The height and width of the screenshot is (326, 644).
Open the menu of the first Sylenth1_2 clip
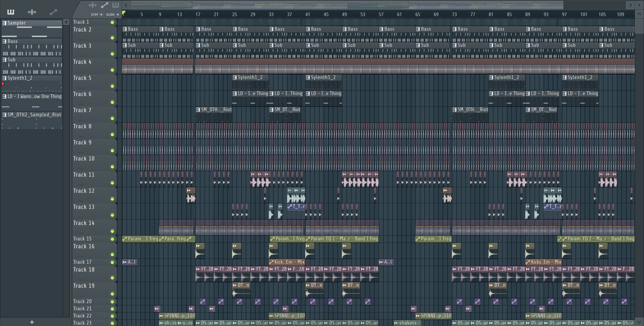click(x=235, y=77)
